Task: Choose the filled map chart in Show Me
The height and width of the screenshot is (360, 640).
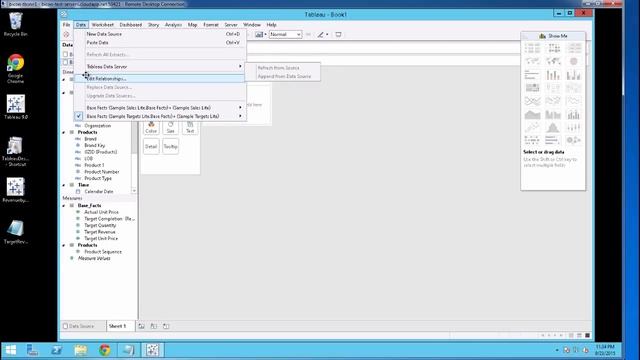Action: pos(553,62)
